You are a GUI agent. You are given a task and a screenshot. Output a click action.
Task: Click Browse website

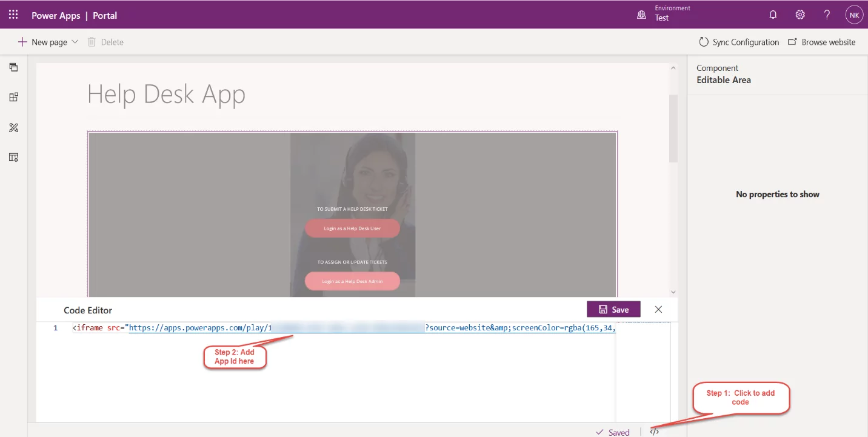(x=821, y=42)
